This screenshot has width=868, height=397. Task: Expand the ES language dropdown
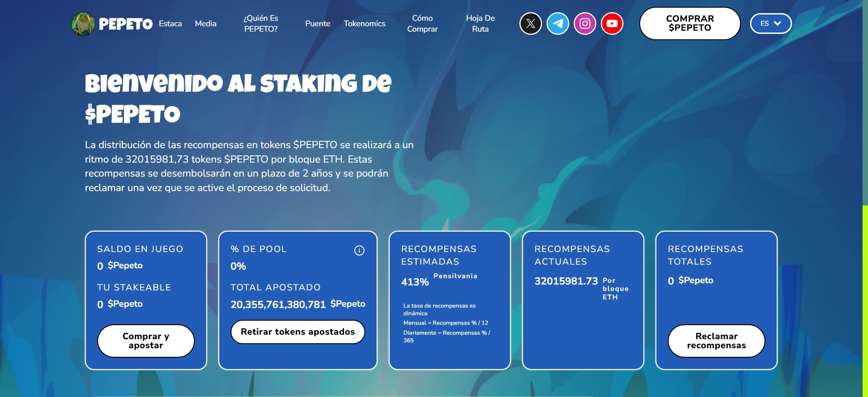point(771,23)
